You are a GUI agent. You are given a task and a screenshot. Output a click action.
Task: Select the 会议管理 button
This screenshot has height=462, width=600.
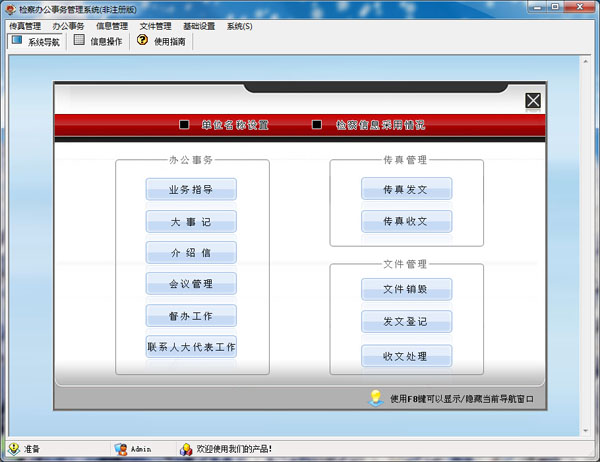pos(191,284)
